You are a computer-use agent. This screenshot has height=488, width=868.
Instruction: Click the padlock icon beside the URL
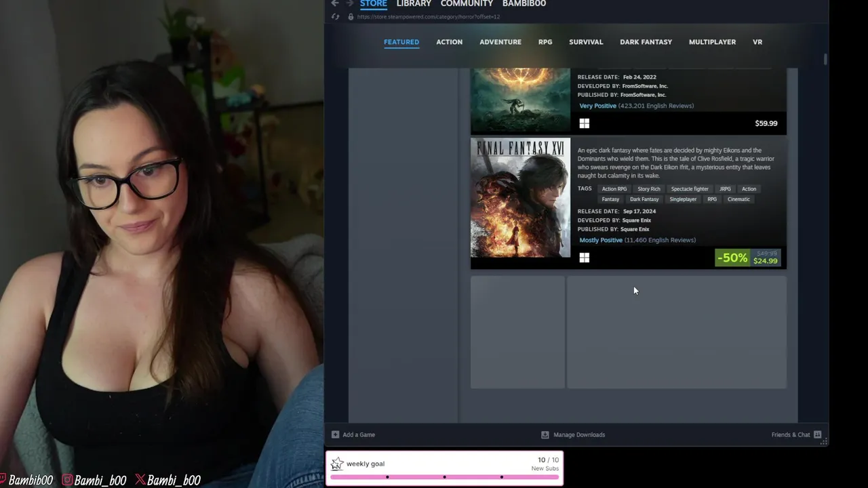(351, 16)
